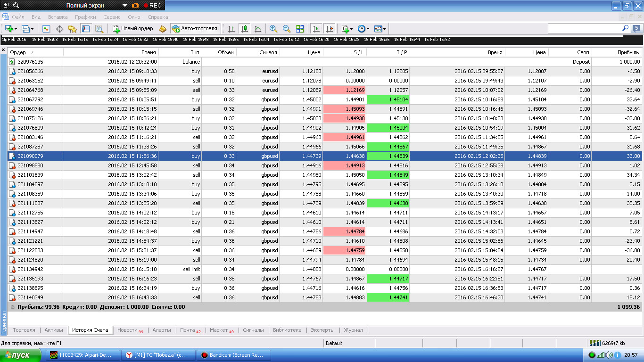This screenshot has height=362, width=644.
Task: Click the Zoom Out magnifier icon
Action: 286,29
